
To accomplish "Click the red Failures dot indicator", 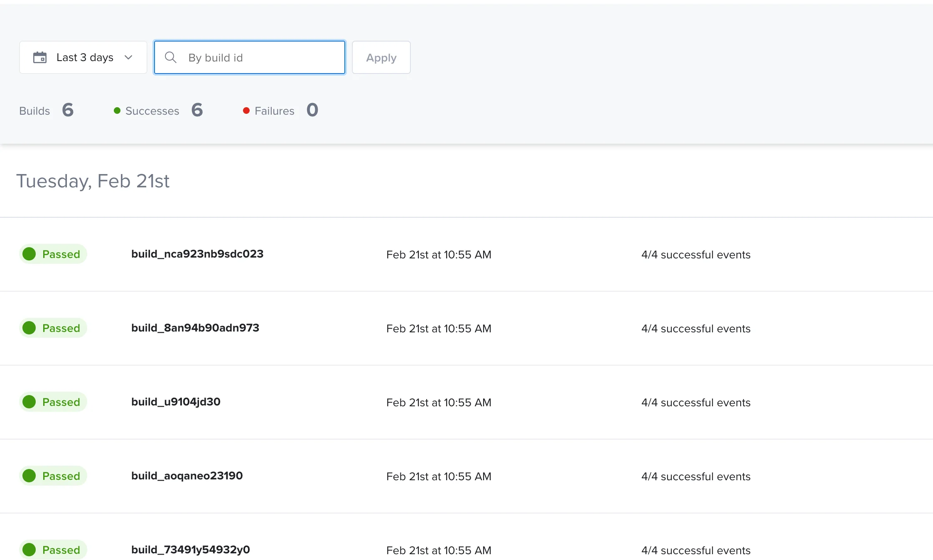I will (x=247, y=111).
